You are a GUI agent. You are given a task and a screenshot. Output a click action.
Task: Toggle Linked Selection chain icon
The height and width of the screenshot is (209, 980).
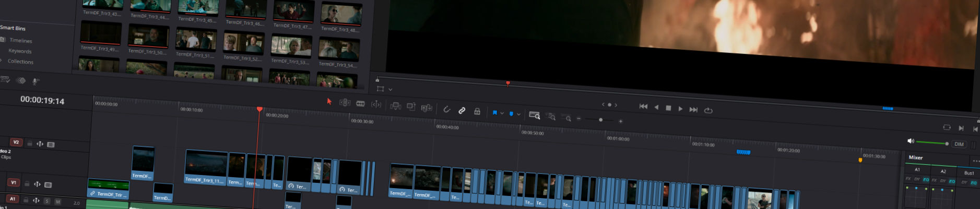point(462,110)
